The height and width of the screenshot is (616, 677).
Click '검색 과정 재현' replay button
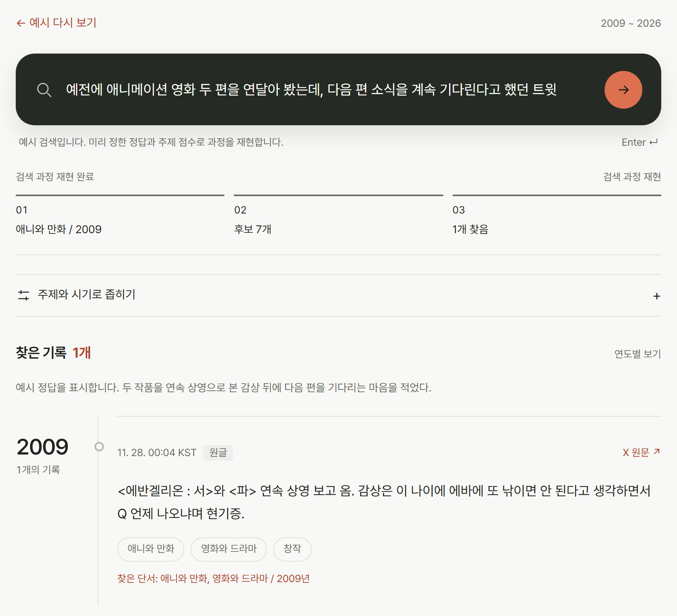[632, 176]
